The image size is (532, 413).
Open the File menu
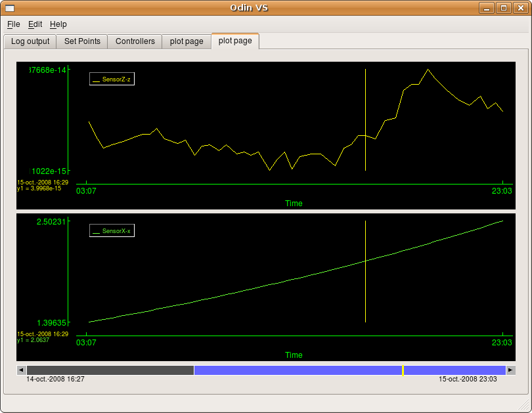click(x=14, y=24)
